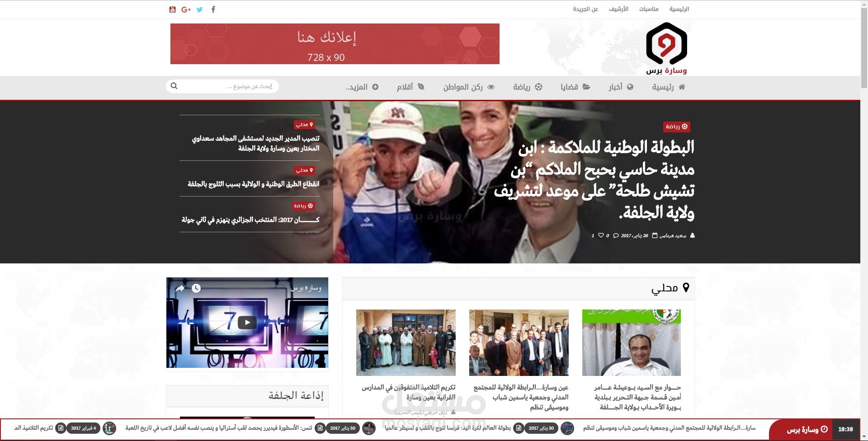
Task: Click محلي tag above hospital director article
Action: 304,125
